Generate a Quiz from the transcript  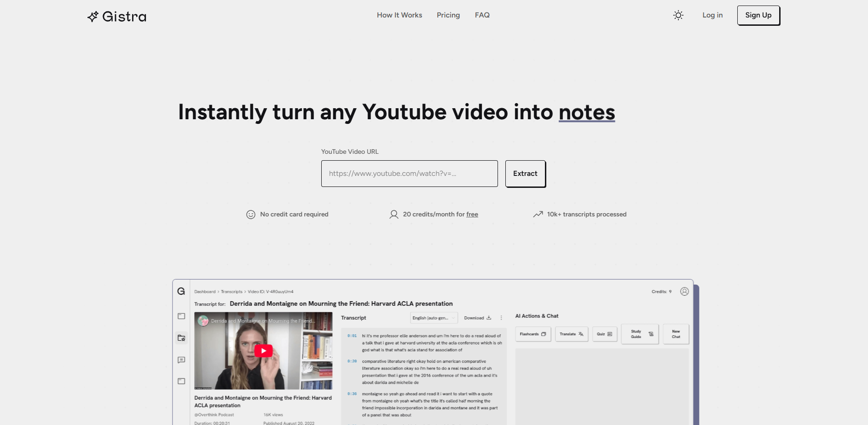click(604, 334)
